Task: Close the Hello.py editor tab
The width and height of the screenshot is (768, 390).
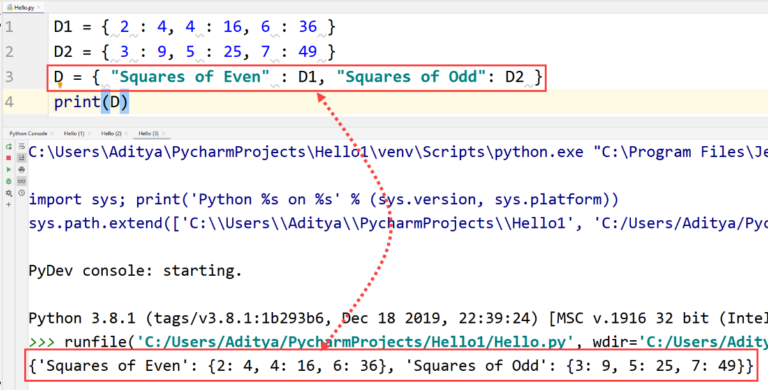Action: [x=39, y=7]
